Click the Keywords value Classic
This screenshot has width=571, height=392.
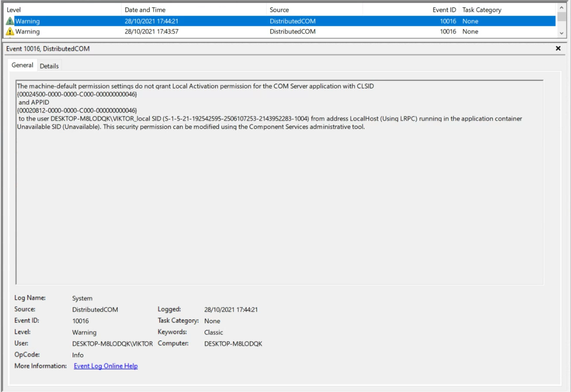(213, 333)
